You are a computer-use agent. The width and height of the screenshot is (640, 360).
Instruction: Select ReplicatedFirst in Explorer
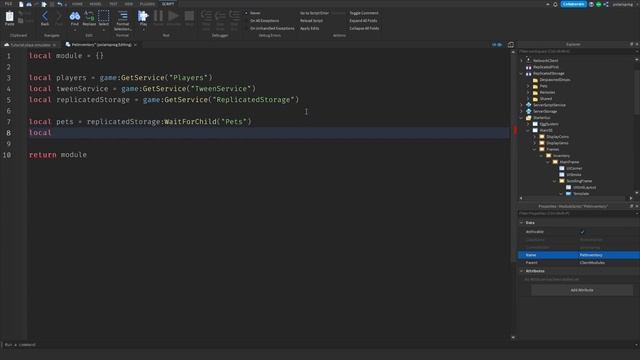[546, 67]
